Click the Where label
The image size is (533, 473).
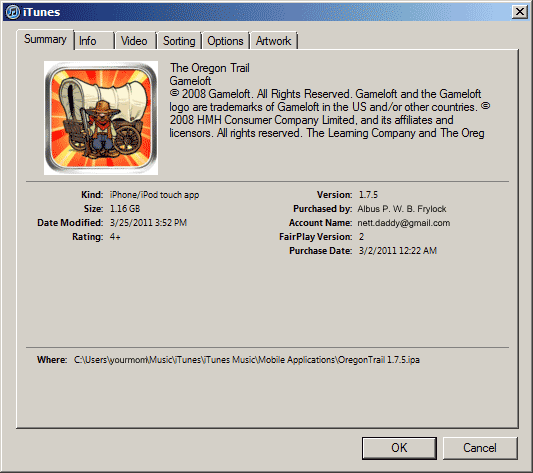[52, 360]
